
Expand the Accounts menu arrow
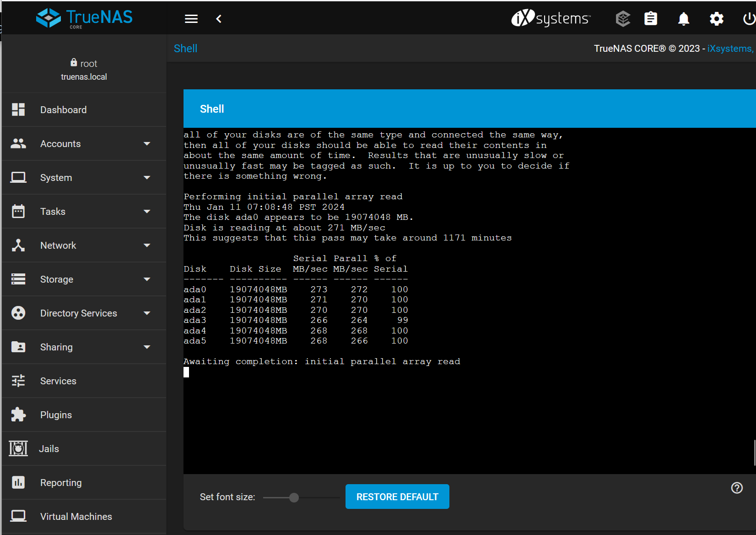tap(147, 144)
